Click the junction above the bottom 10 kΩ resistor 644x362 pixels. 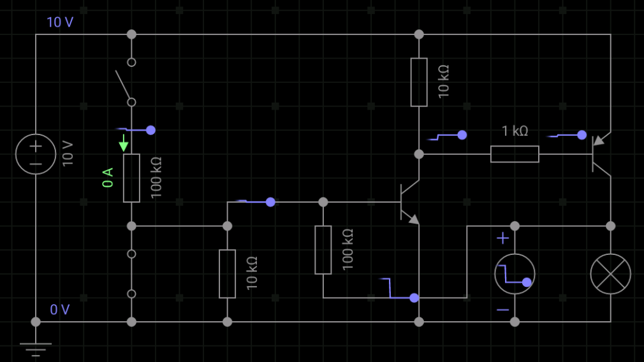point(227,226)
